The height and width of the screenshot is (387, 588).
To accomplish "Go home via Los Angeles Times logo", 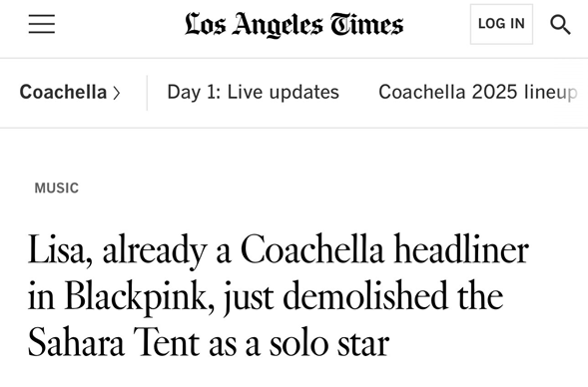I will [294, 25].
